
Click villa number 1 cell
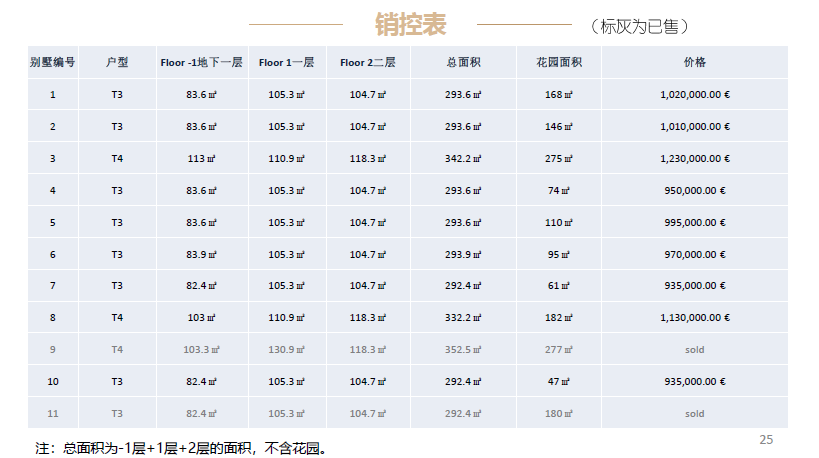pos(53,95)
